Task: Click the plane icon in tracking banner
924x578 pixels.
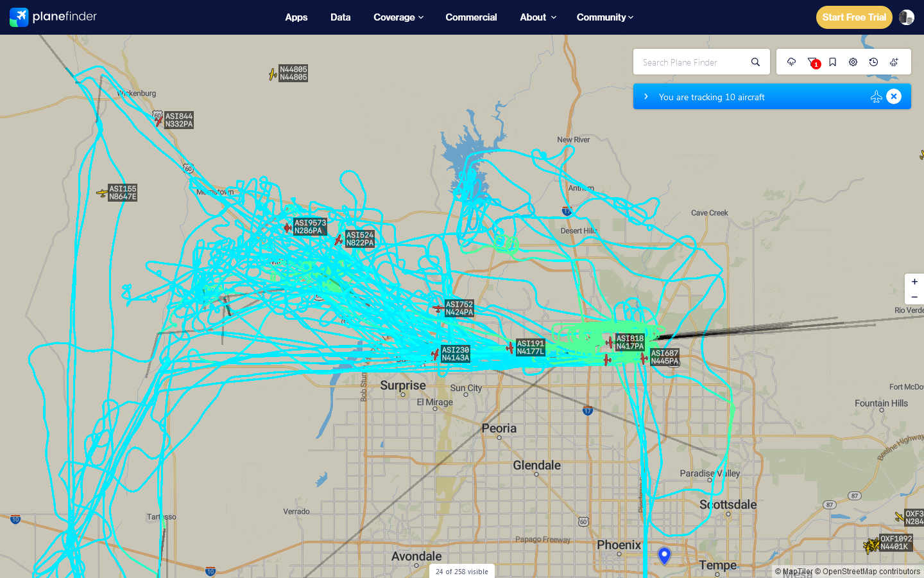Action: point(876,96)
